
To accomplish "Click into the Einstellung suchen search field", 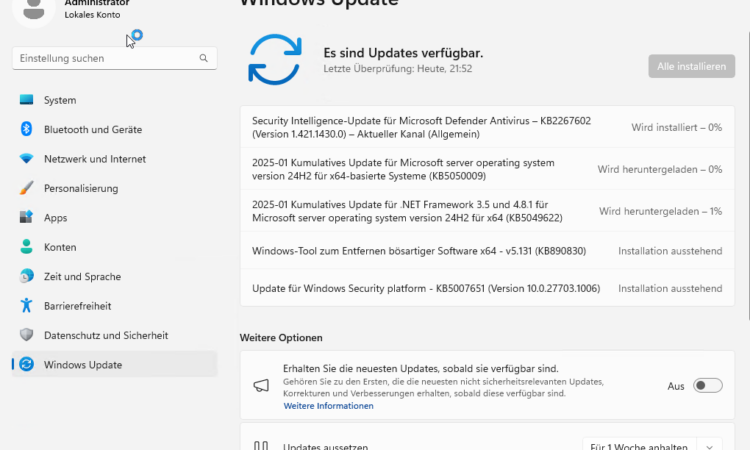I will coord(114,58).
